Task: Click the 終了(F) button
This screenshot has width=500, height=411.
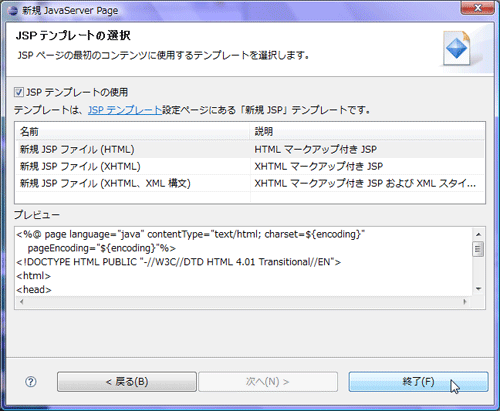Action: [418, 382]
